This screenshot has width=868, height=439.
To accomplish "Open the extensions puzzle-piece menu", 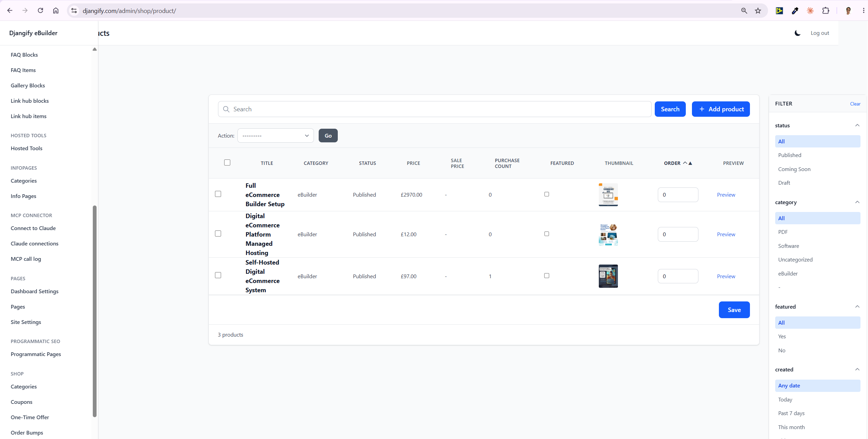I will click(826, 11).
